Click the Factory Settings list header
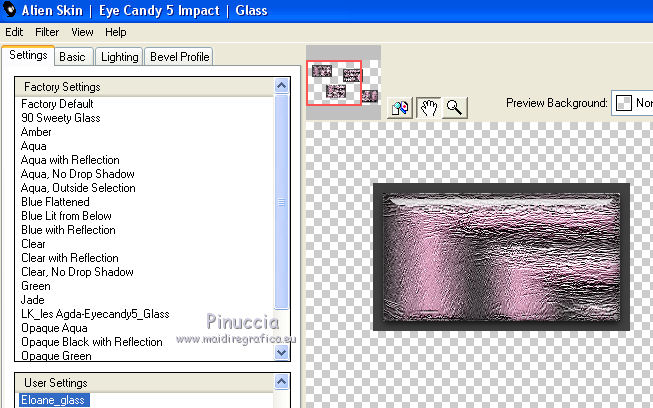The width and height of the screenshot is (653, 408). coord(145,87)
